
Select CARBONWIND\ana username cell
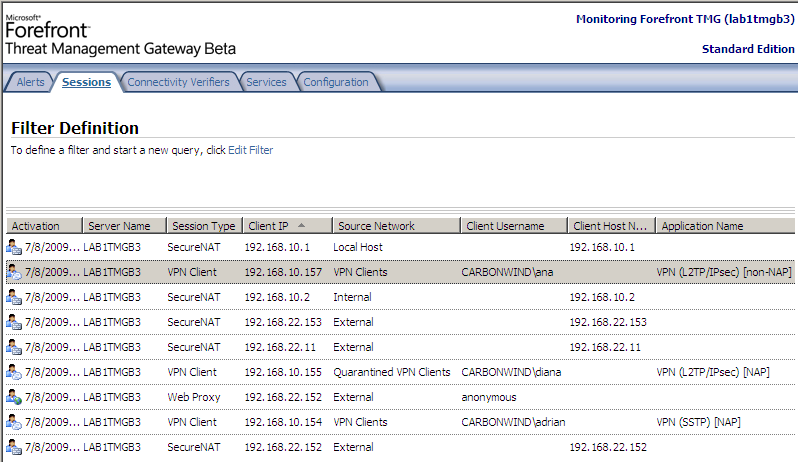point(507,272)
